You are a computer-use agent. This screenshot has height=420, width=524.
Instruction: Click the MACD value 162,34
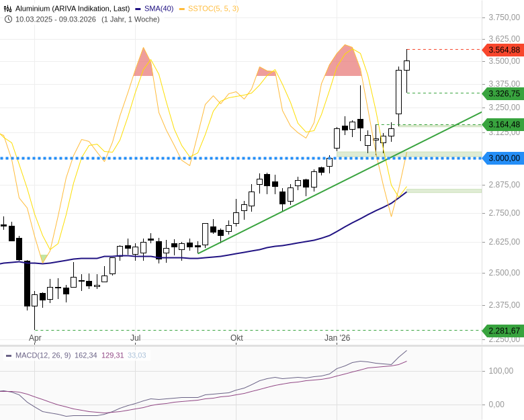(86, 355)
